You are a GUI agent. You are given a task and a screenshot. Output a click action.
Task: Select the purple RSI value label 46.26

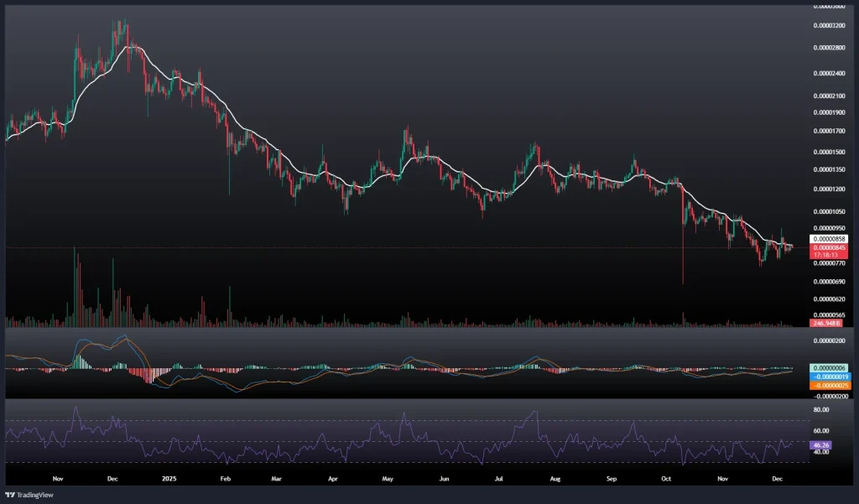tap(821, 444)
